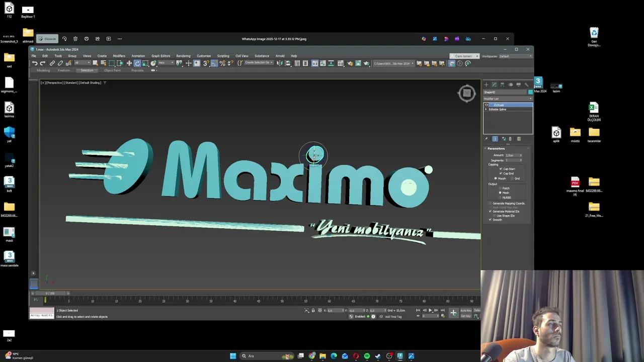Toggle the Angle Snap button
This screenshot has height=362, width=644.
(214, 63)
